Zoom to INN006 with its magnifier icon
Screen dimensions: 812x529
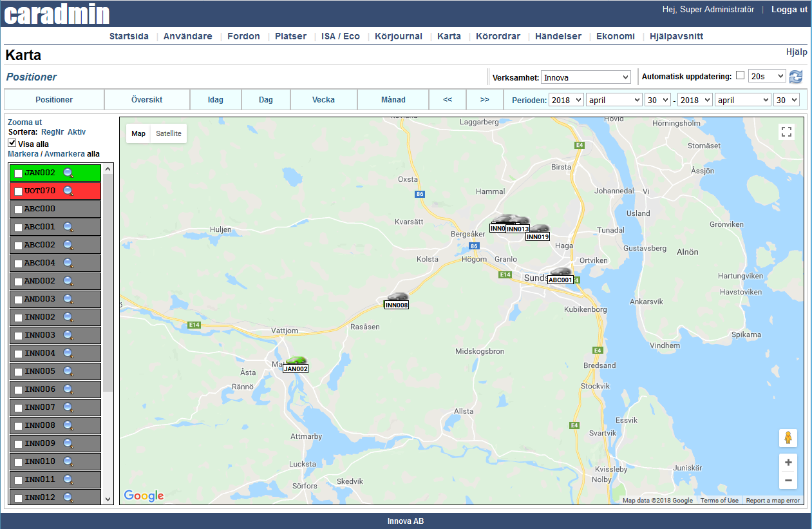(x=68, y=389)
